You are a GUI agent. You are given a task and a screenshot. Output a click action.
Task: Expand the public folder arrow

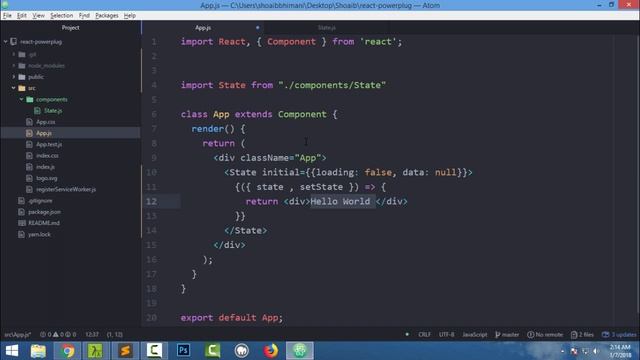coord(14,77)
